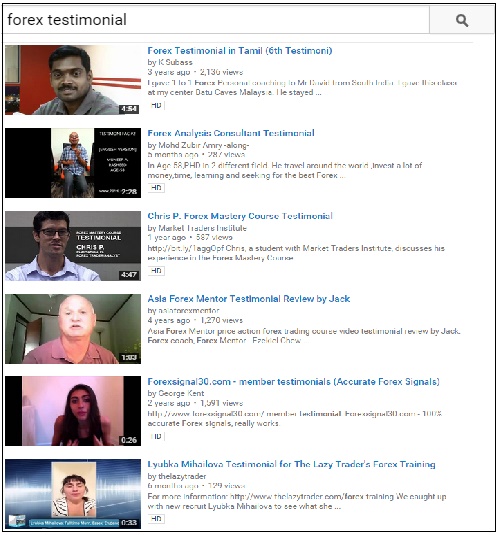Open 'Asia Forex Mentor Testimonial Review by Jack'
Screen dimensions: 500x535
click(x=248, y=299)
